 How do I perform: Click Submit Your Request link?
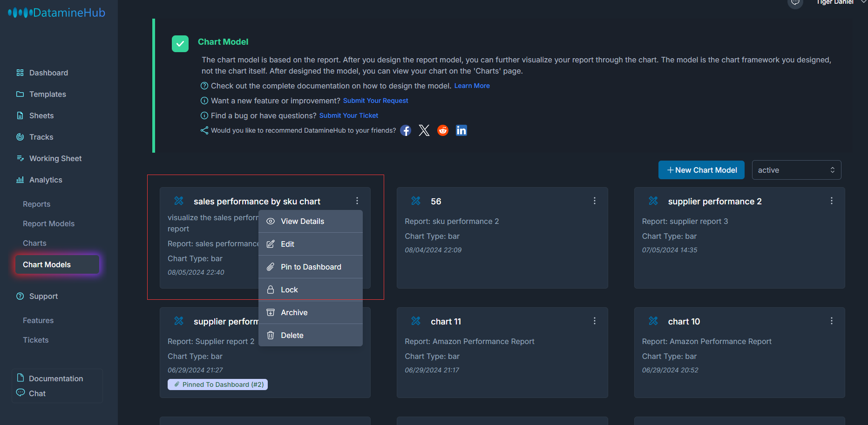(x=375, y=101)
